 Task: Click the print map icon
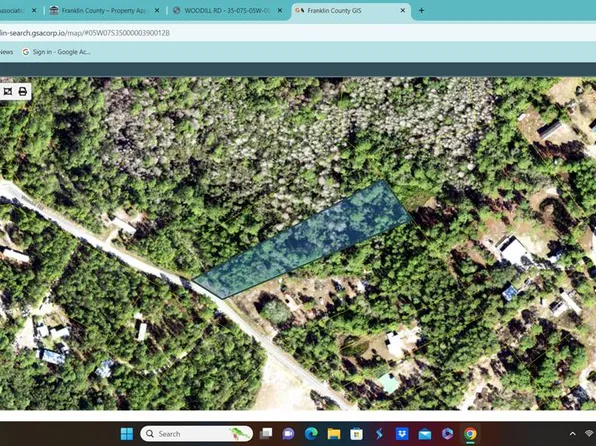point(22,92)
